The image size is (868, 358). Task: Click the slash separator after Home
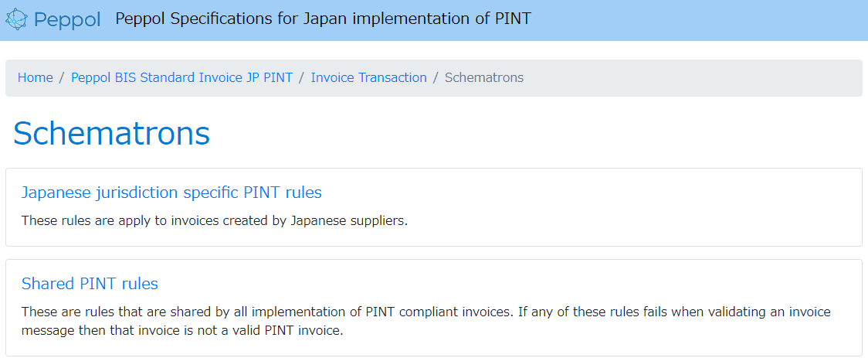click(63, 77)
